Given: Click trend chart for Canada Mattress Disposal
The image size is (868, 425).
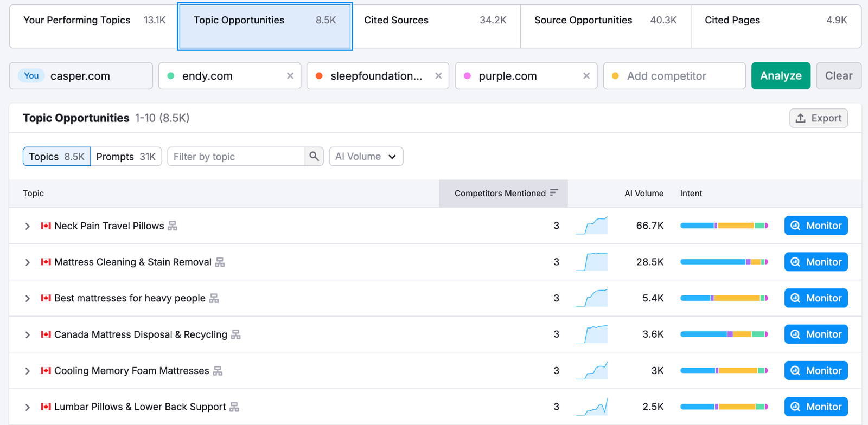Looking at the screenshot, I should [x=592, y=334].
